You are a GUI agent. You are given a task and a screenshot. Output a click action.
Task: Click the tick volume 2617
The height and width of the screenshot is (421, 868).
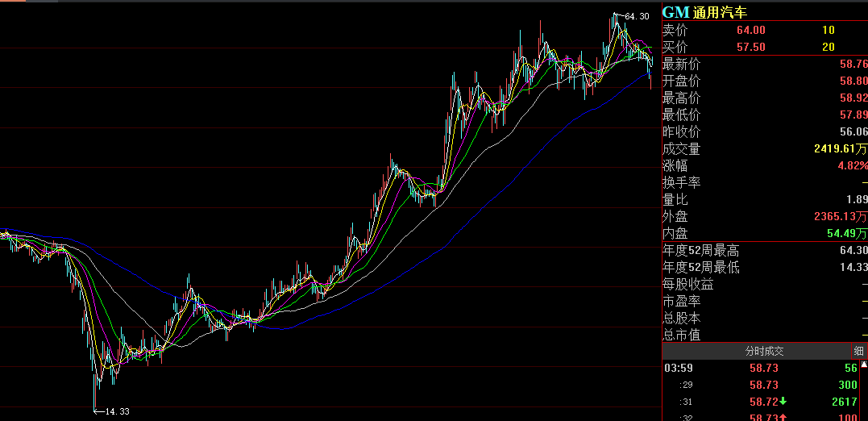[845, 402]
